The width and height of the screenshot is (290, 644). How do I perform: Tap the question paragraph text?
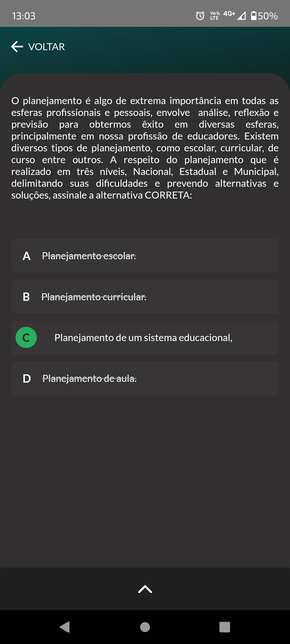click(x=145, y=148)
